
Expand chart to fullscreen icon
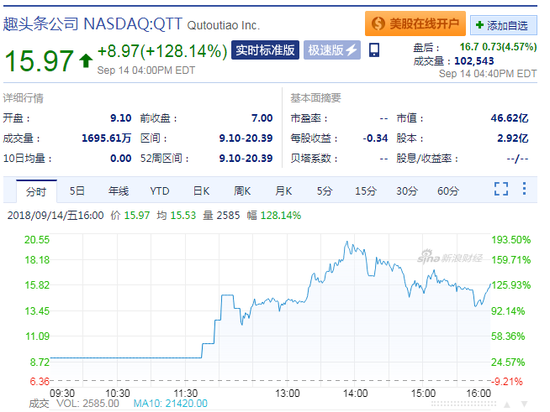[501, 189]
